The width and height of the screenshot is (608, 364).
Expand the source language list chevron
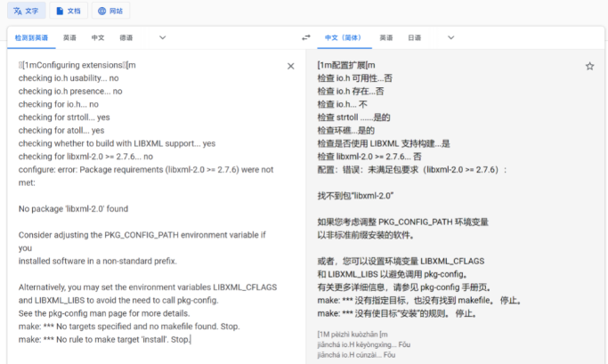[x=162, y=37]
